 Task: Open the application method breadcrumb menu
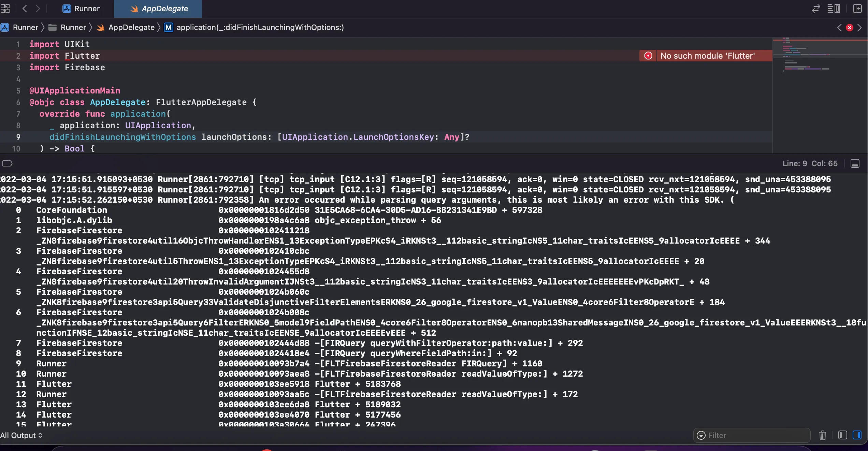coord(260,28)
